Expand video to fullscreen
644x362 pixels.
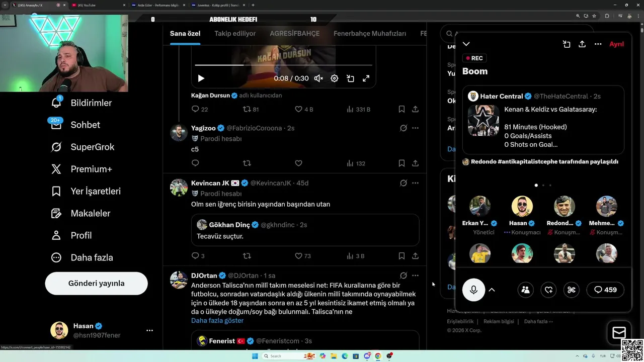coord(366,78)
